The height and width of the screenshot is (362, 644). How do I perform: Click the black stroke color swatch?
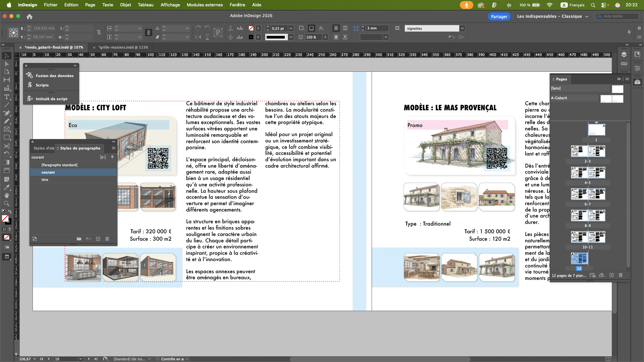coord(251,37)
